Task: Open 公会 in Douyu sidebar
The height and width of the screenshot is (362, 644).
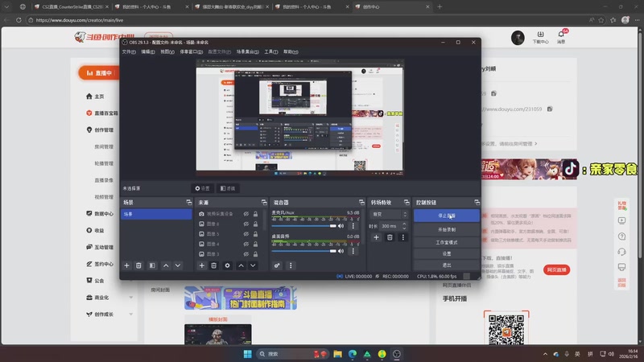Action: tap(95, 281)
